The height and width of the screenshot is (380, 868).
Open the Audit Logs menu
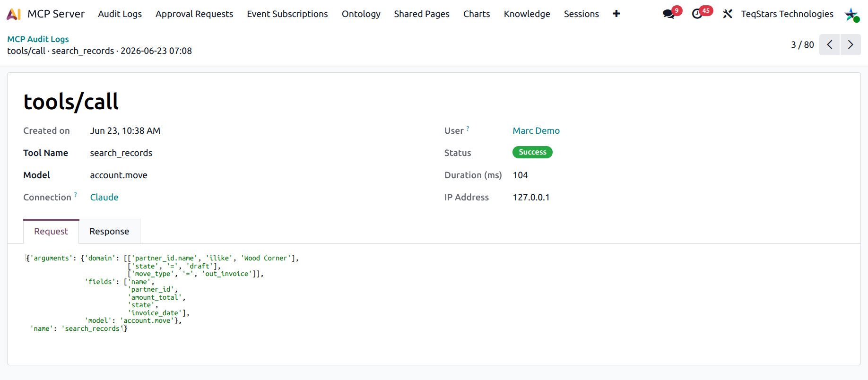tap(120, 14)
